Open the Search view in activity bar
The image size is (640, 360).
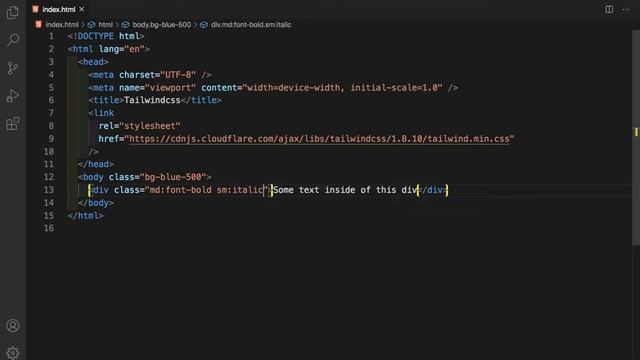click(x=13, y=40)
